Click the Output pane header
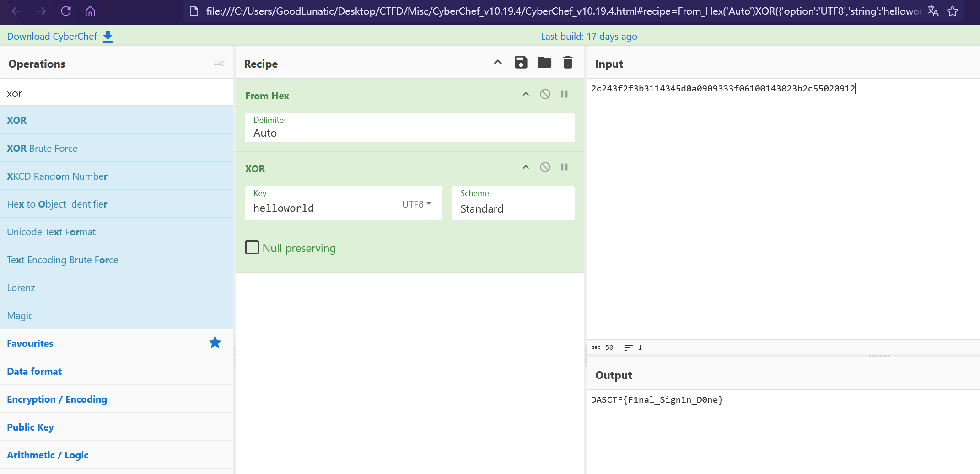This screenshot has width=980, height=474. [614, 375]
